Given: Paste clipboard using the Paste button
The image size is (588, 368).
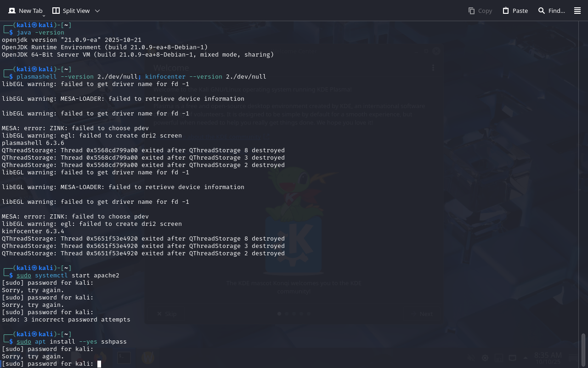Looking at the screenshot, I should (515, 11).
